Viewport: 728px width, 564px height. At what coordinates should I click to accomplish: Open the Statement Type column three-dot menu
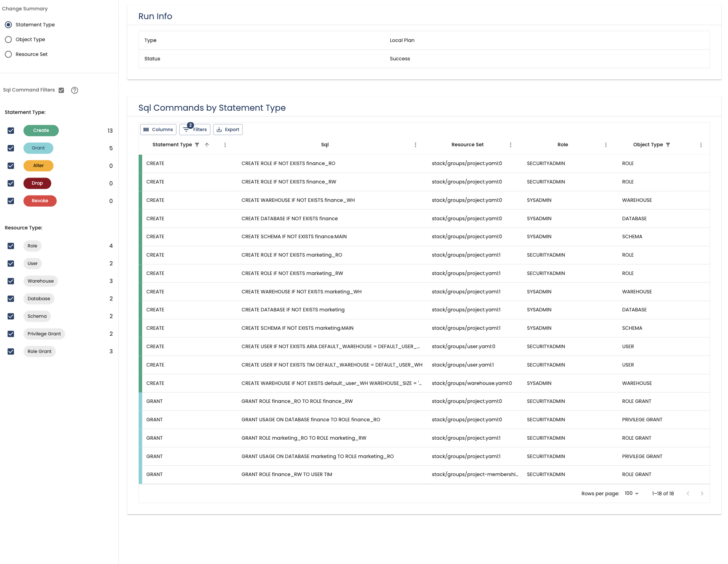(225, 145)
